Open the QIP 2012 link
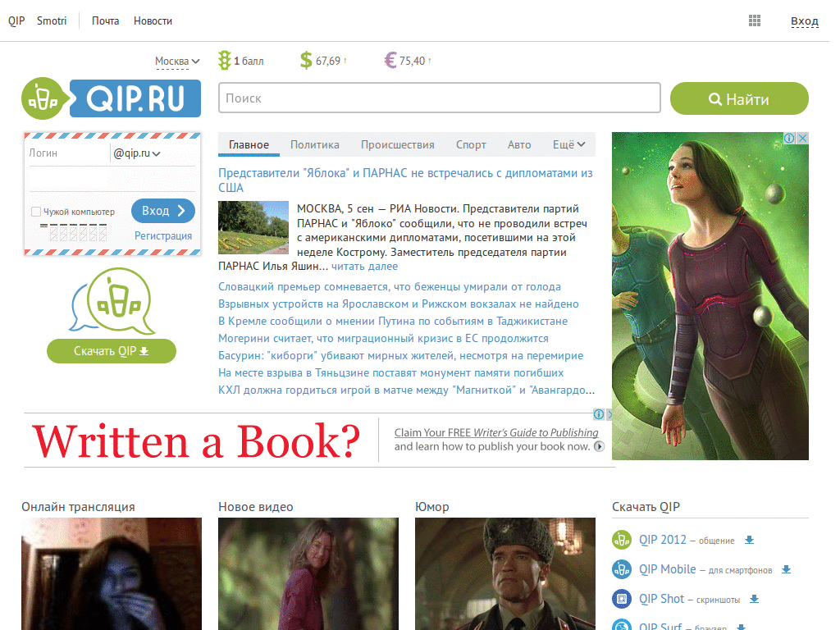Screen dimensions: 840x630 [x=662, y=540]
